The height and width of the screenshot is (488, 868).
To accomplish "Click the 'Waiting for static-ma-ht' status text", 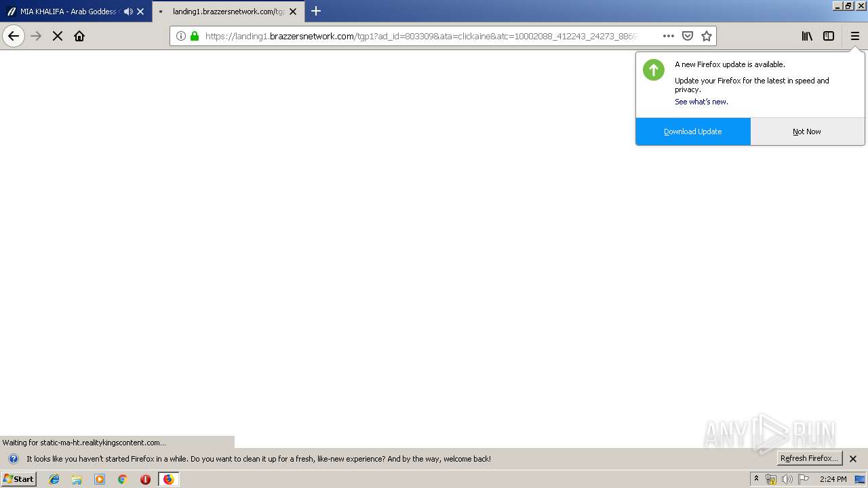I will pos(84,443).
